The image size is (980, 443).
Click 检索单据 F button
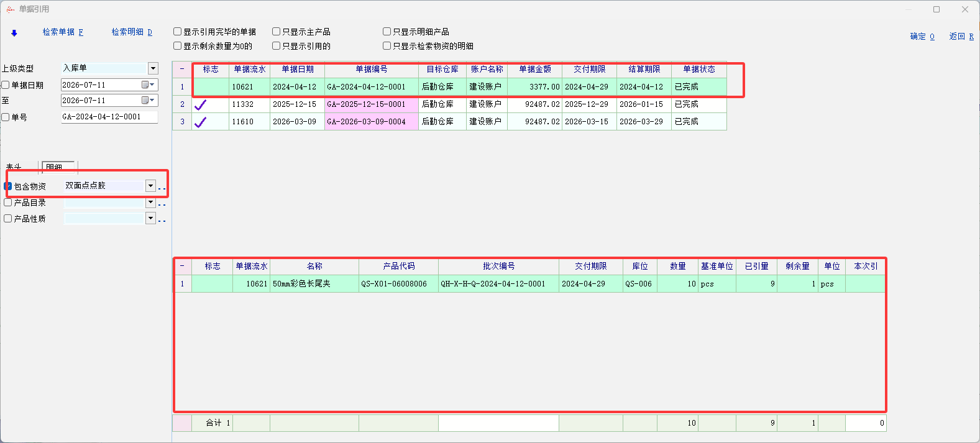tap(63, 32)
